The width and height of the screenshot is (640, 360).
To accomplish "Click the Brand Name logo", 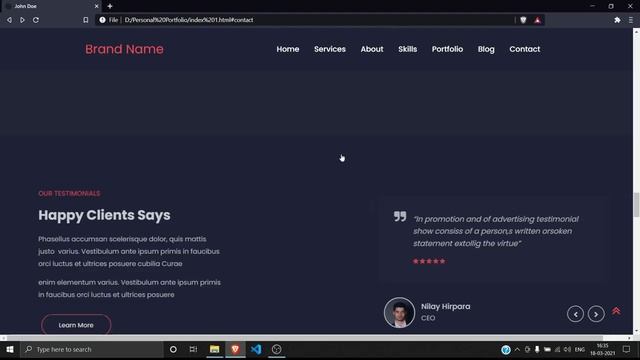I will [x=124, y=49].
